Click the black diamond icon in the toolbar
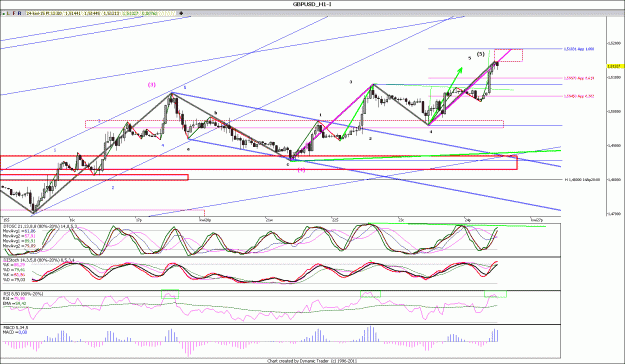The width and height of the screenshot is (625, 364). tap(181, 13)
